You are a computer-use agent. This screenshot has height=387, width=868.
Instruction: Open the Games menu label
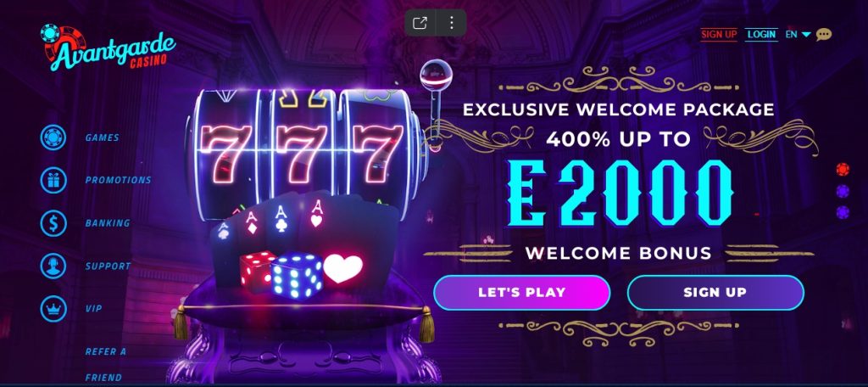coord(103,137)
